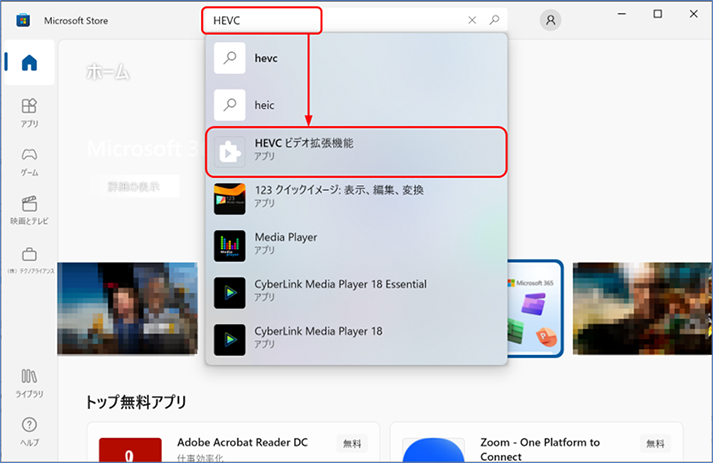This screenshot has width=713, height=463.
Task: Click the Adobe Acrobat Reader red icon
Action: point(130,450)
